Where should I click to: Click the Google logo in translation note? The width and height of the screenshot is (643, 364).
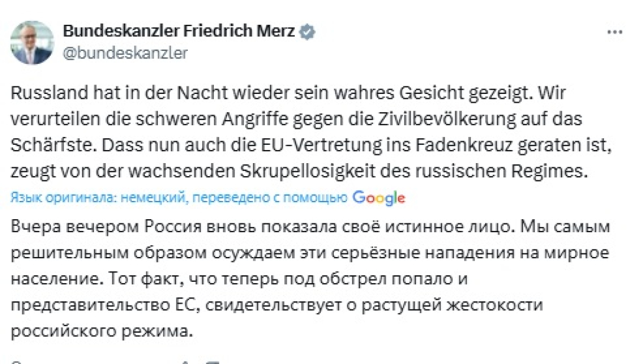pos(378,199)
